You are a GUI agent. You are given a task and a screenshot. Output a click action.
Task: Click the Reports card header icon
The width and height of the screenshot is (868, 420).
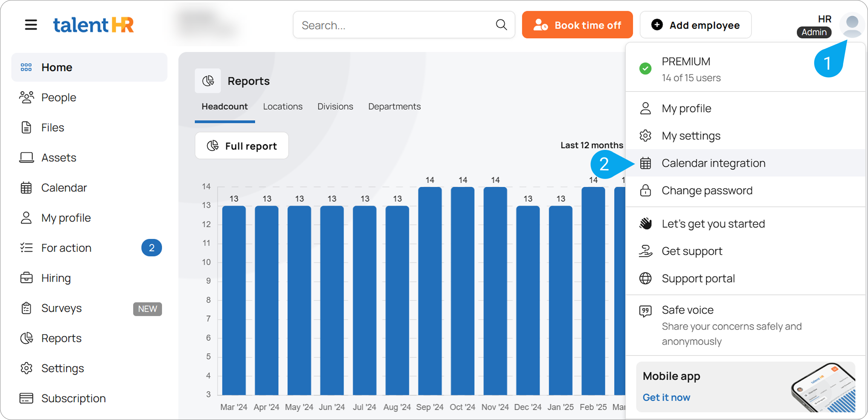(208, 81)
